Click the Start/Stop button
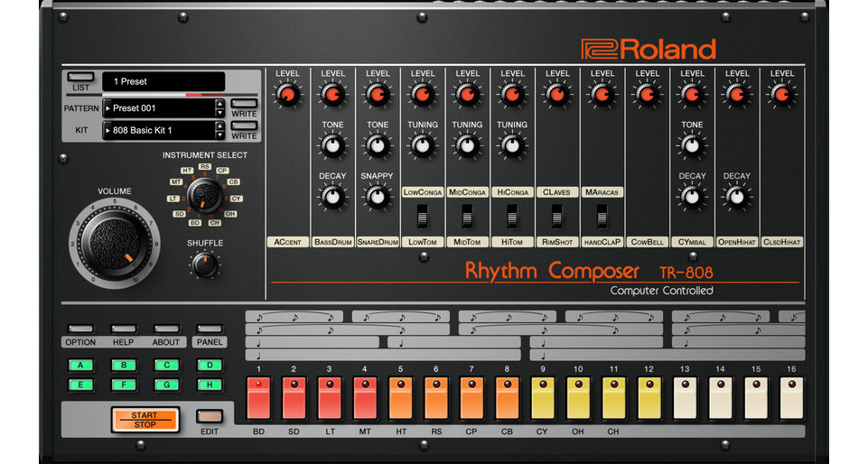 pos(145,420)
